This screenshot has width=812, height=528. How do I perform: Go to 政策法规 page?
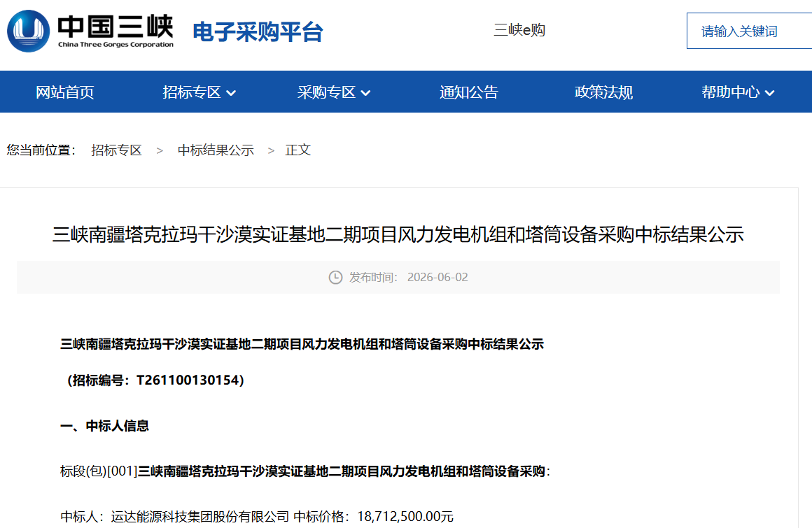pyautogui.click(x=603, y=92)
